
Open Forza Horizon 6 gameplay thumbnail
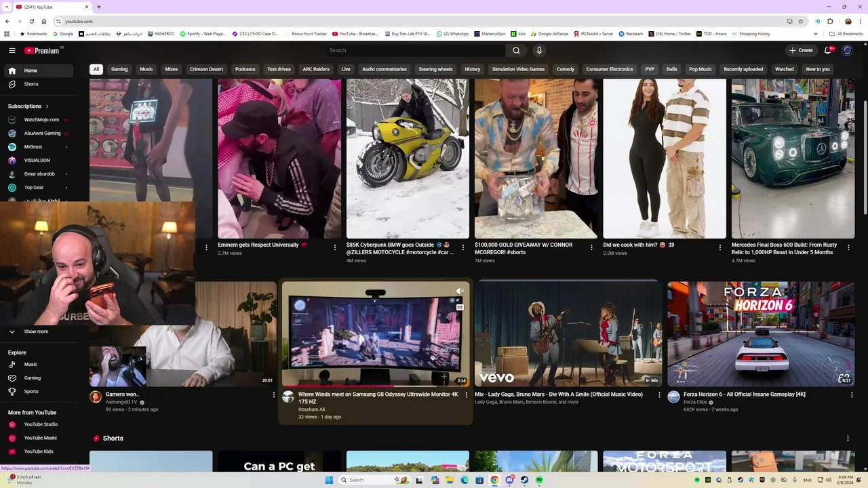pos(761,333)
